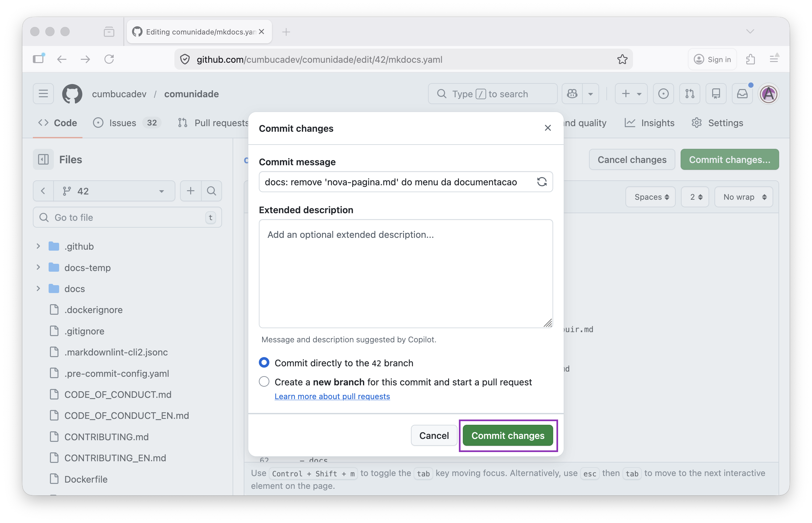Click Cancel changes in the editor
The height and width of the screenshot is (523, 812).
[x=632, y=159]
